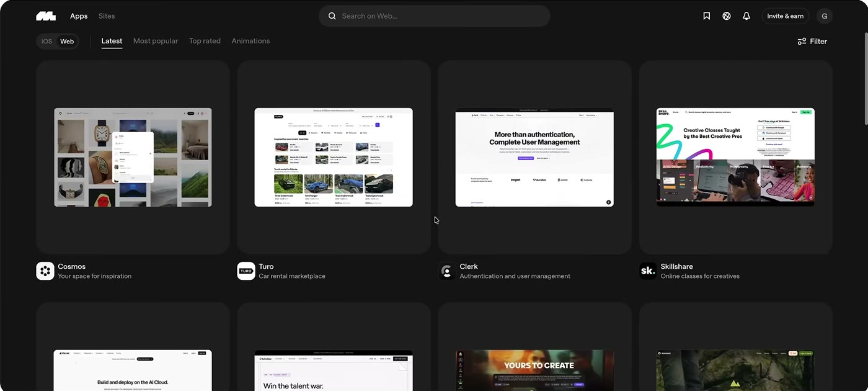Go to the Apps section
This screenshot has height=391, width=868.
point(79,16)
